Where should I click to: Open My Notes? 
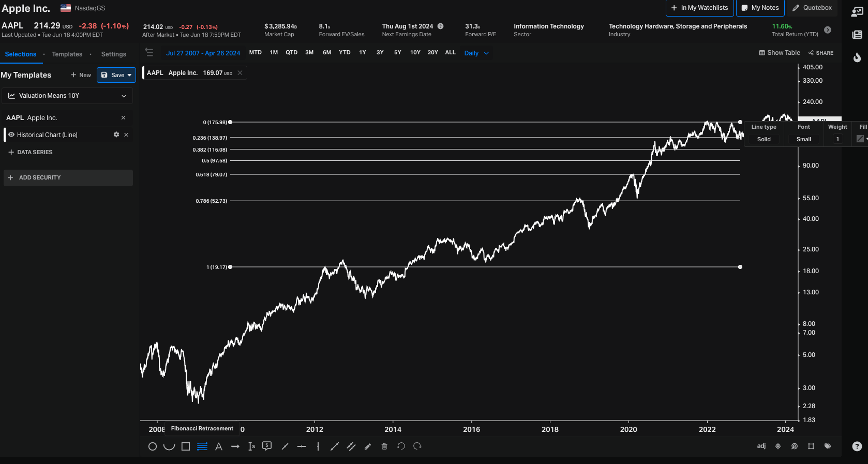760,8
